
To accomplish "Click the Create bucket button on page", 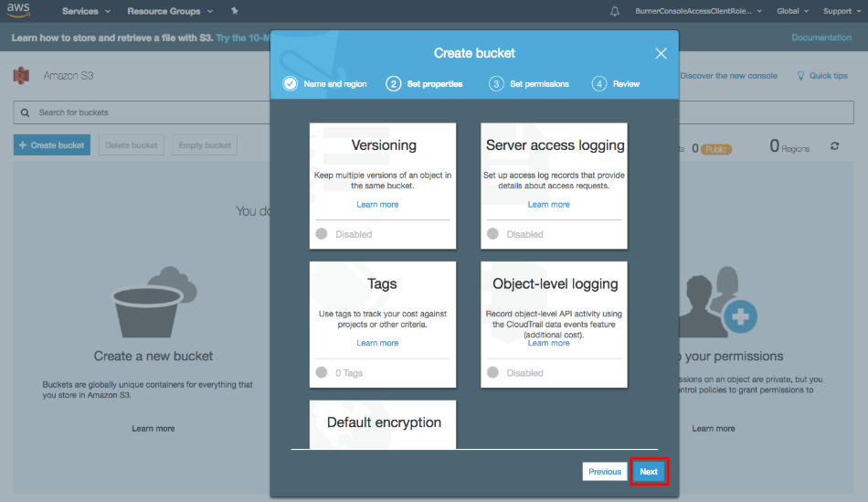I will click(52, 145).
